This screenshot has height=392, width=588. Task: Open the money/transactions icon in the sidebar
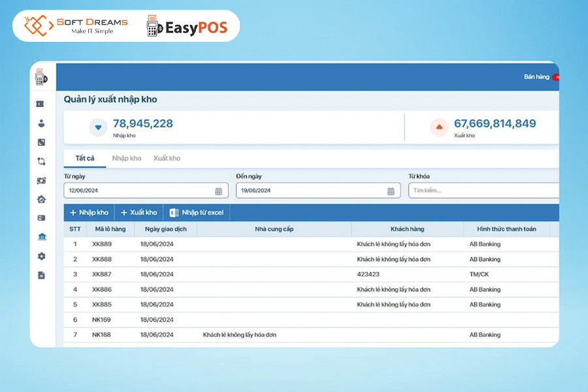pos(41,180)
